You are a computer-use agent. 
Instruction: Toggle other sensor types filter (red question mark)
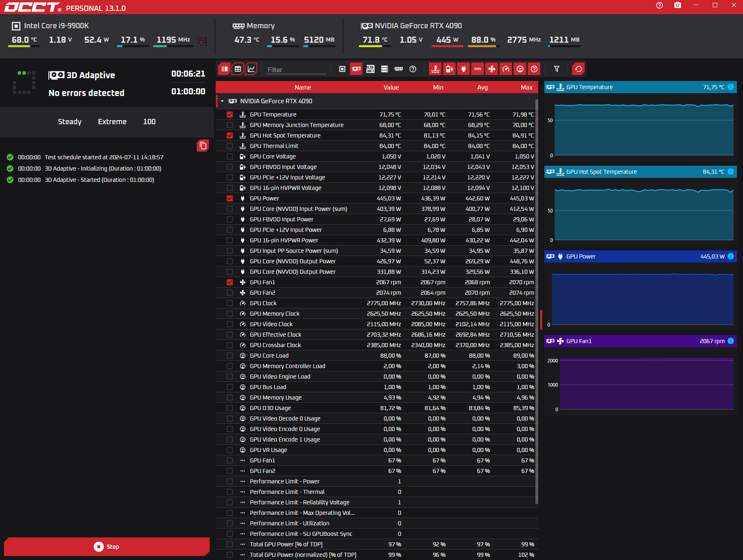click(x=534, y=69)
